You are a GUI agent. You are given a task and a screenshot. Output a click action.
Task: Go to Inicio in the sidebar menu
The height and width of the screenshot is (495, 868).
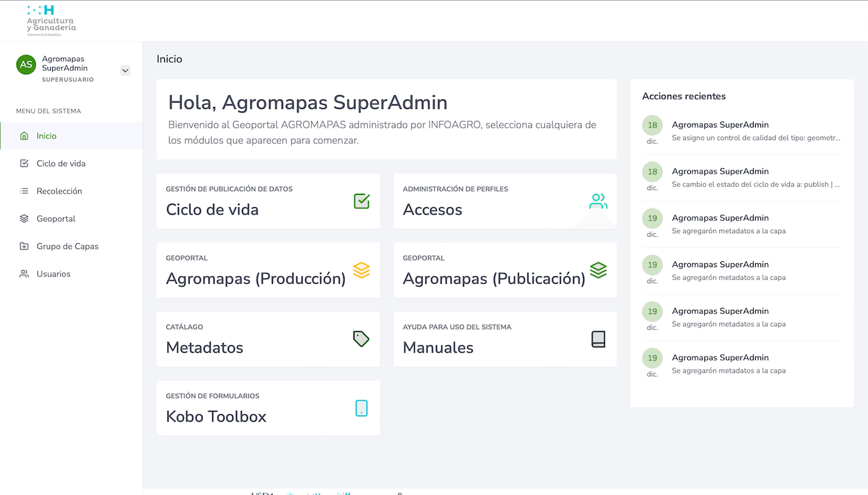click(x=71, y=136)
